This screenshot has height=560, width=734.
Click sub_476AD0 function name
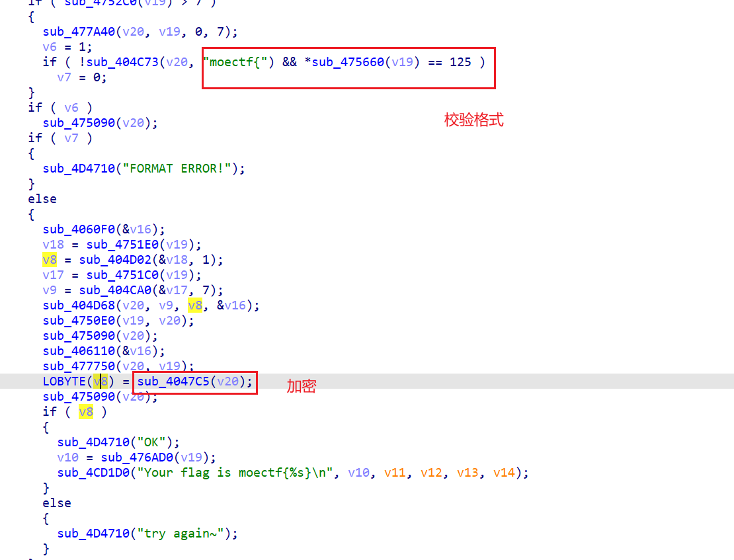click(x=137, y=458)
